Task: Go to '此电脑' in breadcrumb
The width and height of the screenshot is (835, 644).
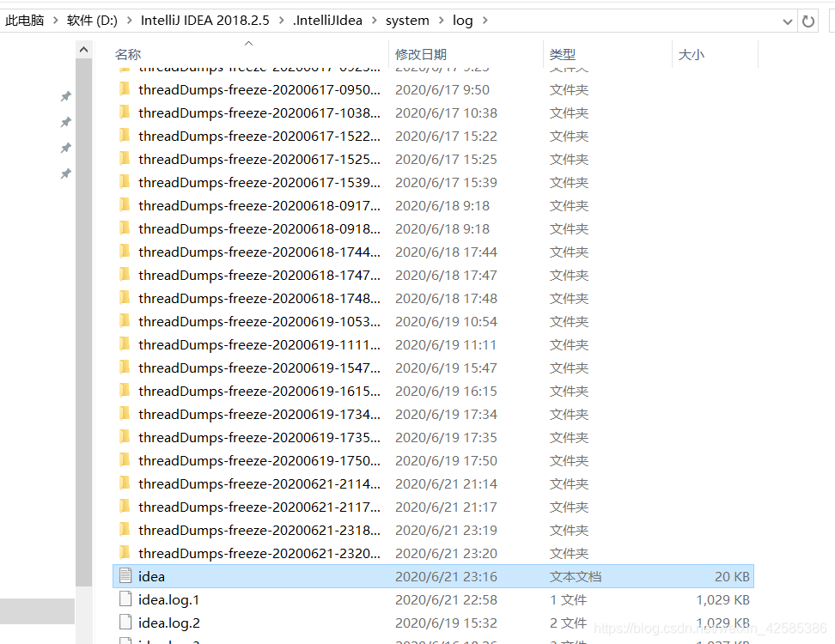Action: point(25,21)
